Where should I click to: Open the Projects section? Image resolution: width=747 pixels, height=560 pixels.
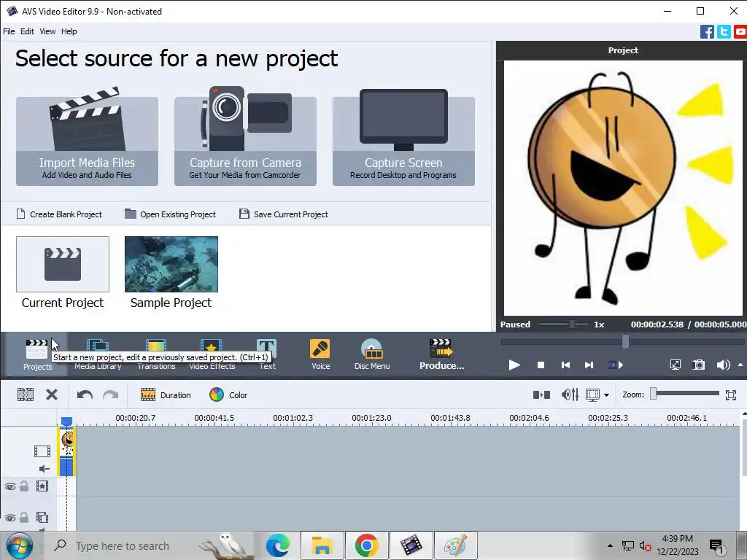pyautogui.click(x=37, y=355)
